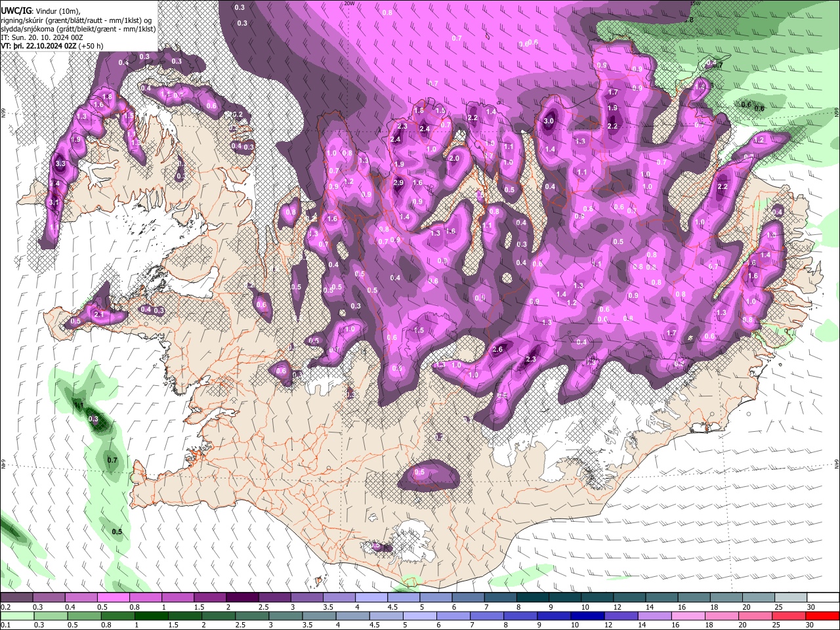The image size is (840, 630).
Task: Click the 'IT: Sun. 20. 10. 2024 00Z' line
Action: pos(41,38)
